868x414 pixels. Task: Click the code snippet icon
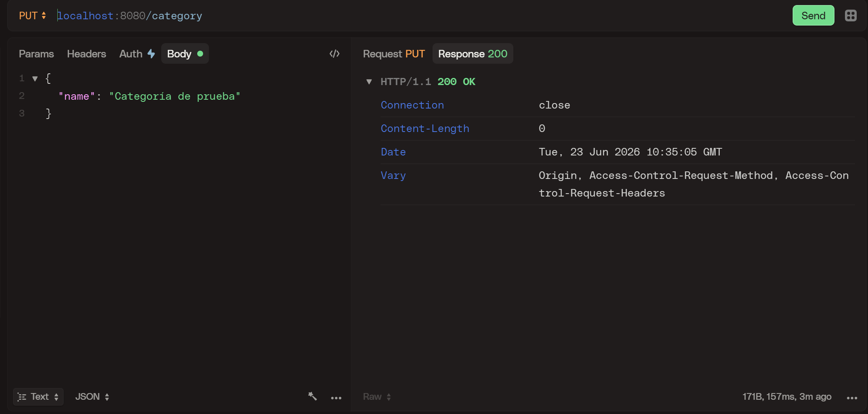coord(334,54)
